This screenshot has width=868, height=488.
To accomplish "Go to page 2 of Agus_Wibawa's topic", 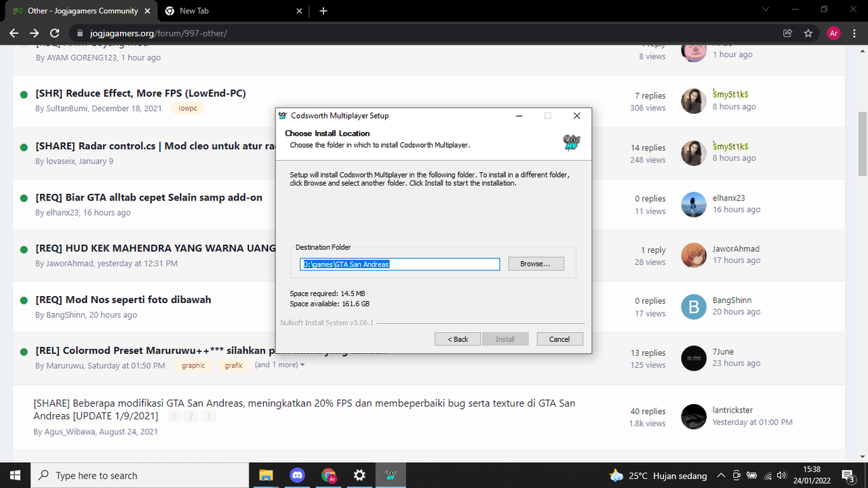I will click(x=191, y=416).
